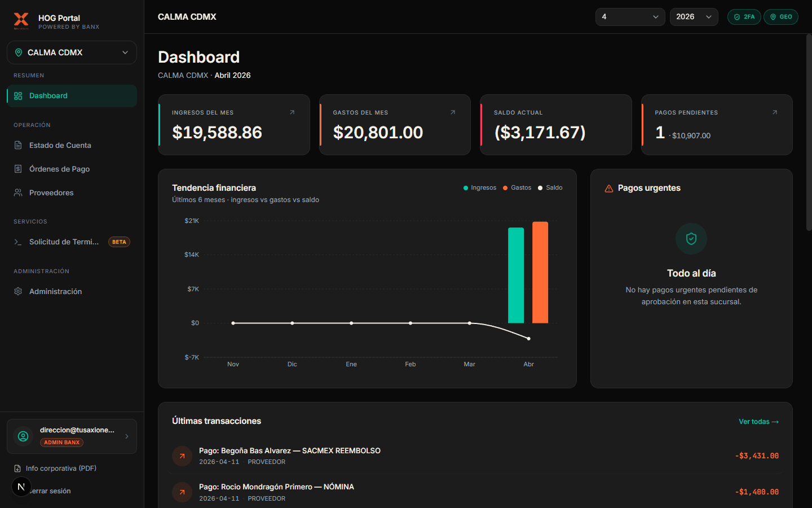Screen dimensions: 812x508
Task: Open the month dropdown showing 4
Action: (x=630, y=17)
